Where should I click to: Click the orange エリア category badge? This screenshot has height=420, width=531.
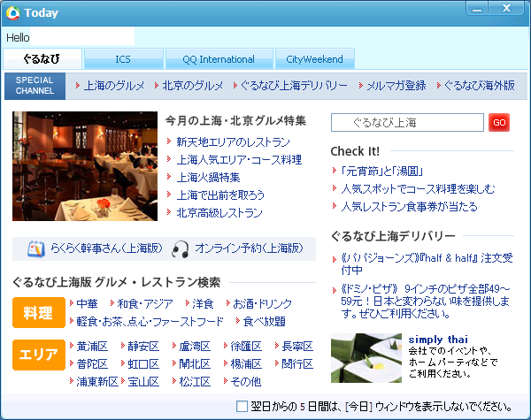pyautogui.click(x=39, y=355)
